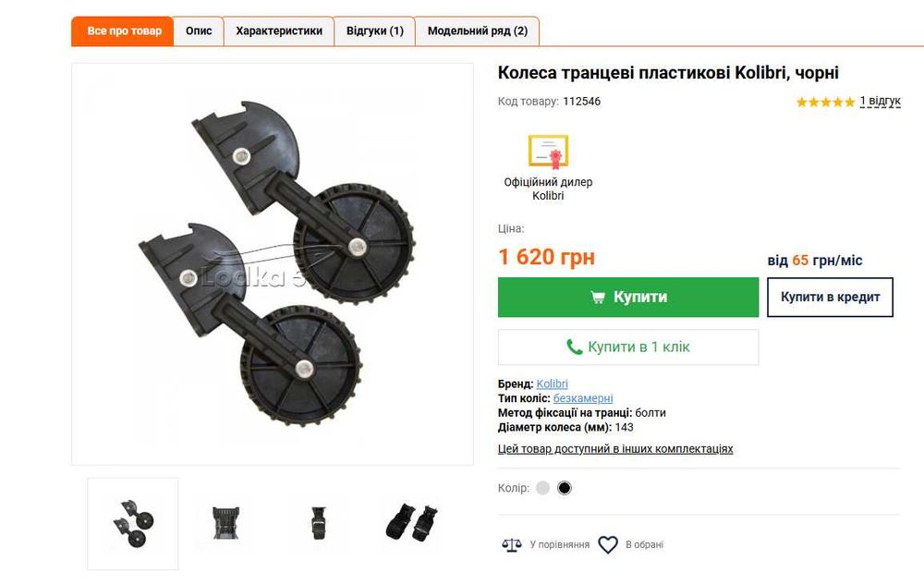This screenshot has width=924, height=585.
Task: Click the green Купити button
Action: coord(628,297)
